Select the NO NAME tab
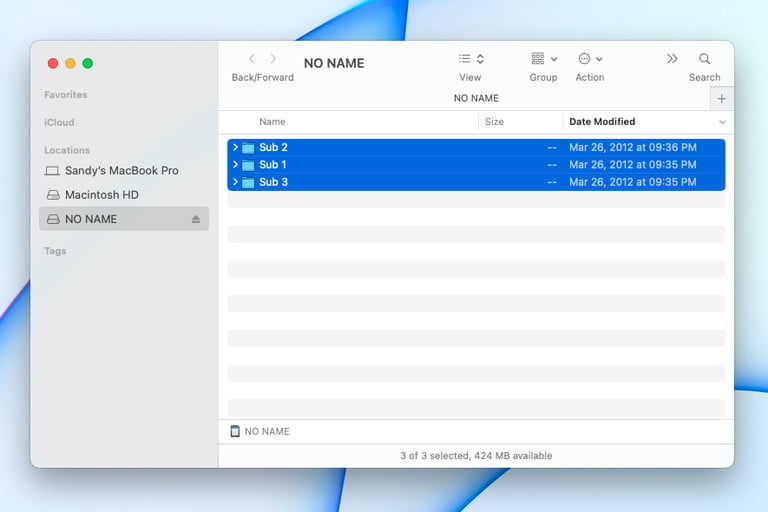The image size is (768, 512). coord(476,98)
